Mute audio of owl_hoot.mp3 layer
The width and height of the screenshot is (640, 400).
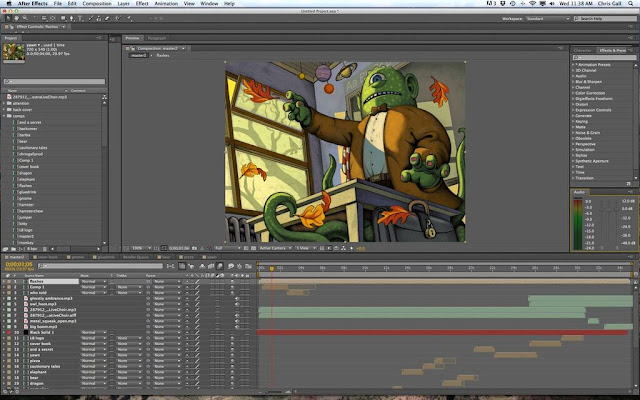pos(237,304)
